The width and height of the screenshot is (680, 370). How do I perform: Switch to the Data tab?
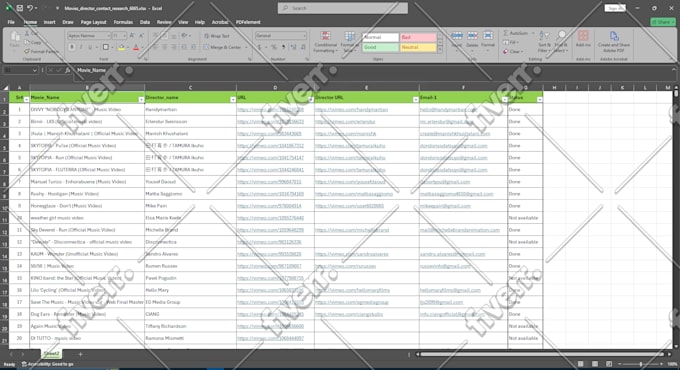[145, 22]
